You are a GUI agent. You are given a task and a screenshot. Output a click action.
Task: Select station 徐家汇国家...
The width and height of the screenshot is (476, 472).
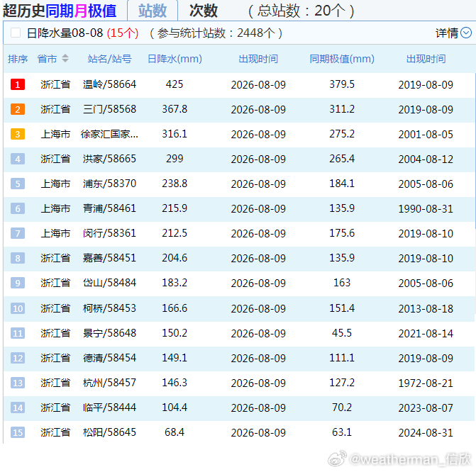coord(109,134)
